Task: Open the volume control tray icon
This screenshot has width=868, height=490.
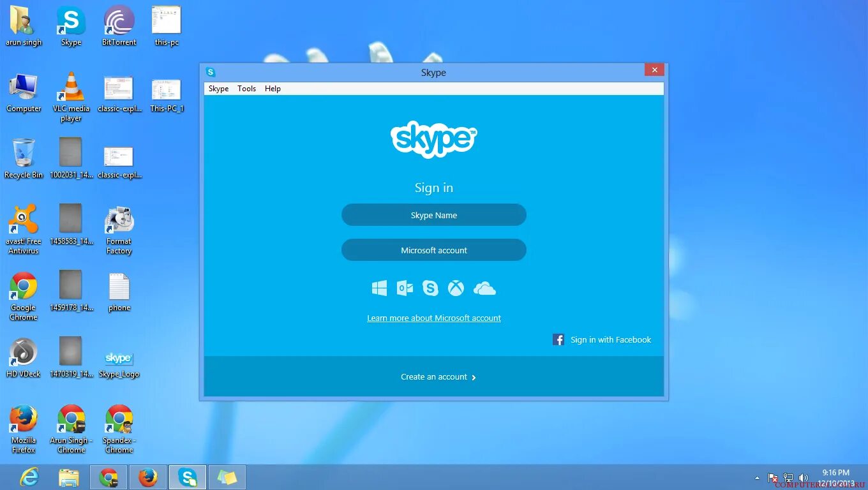Action: tap(804, 477)
